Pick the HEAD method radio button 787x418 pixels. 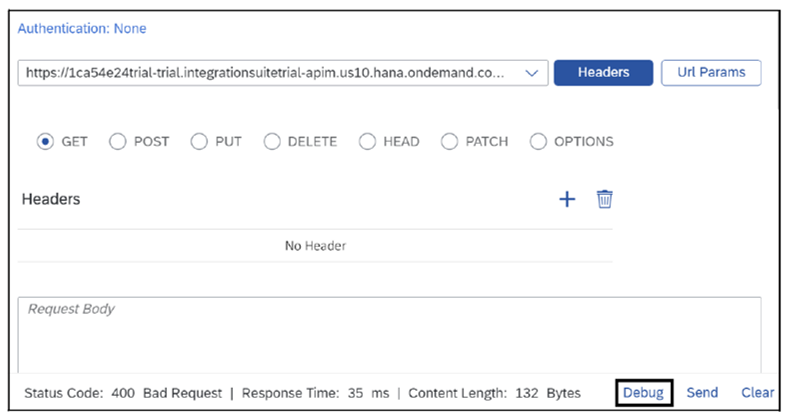tap(367, 142)
